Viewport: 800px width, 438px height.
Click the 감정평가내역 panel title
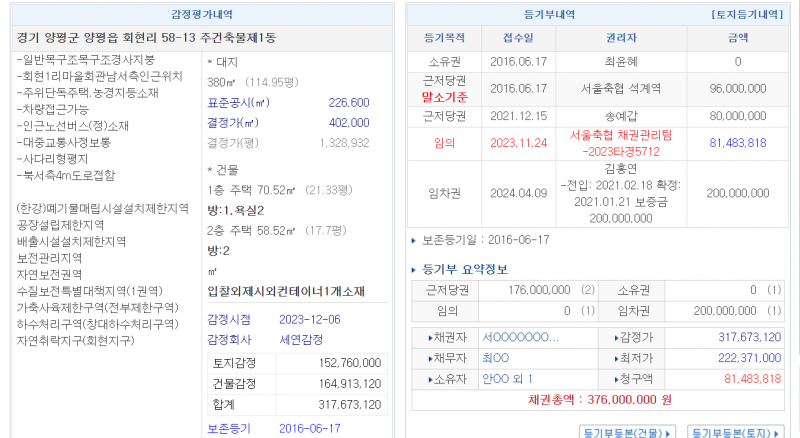200,15
